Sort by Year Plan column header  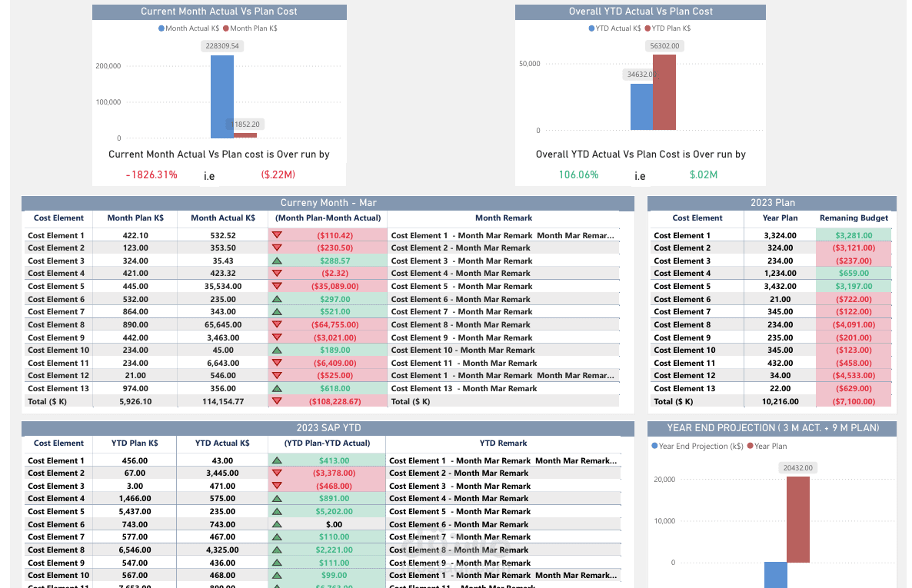[780, 218]
